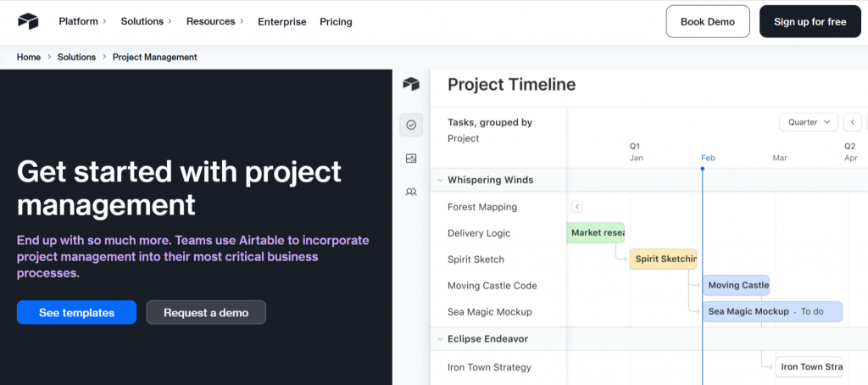Viewport: 868px width, 385px height.
Task: Go to previous period with left arrow
Action: [853, 122]
